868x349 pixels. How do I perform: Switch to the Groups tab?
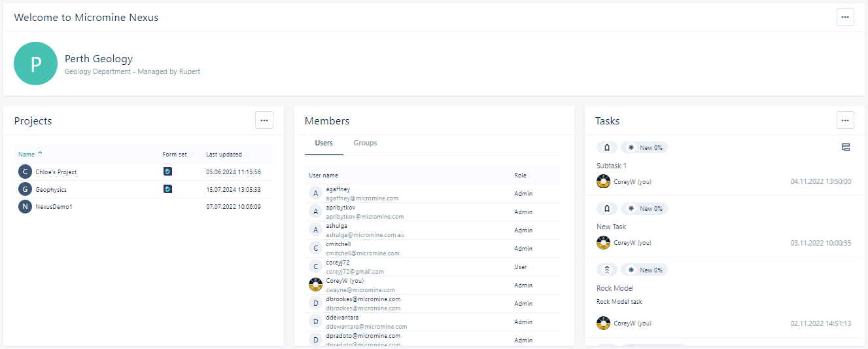(x=365, y=143)
